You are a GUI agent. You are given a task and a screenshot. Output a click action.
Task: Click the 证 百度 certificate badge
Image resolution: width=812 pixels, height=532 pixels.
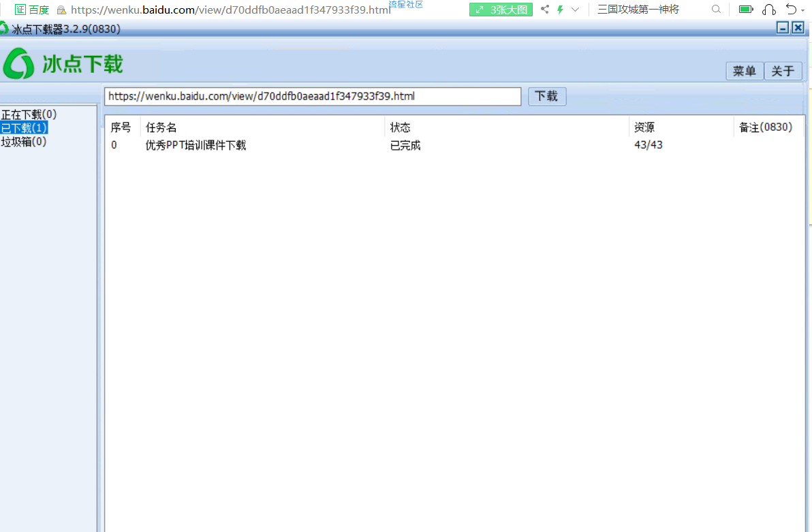pos(31,10)
